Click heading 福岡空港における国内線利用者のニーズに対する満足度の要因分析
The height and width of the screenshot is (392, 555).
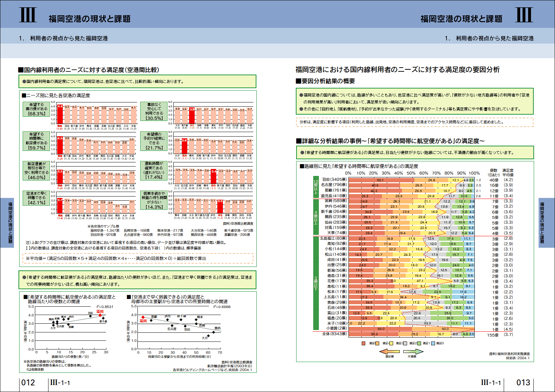(398, 70)
